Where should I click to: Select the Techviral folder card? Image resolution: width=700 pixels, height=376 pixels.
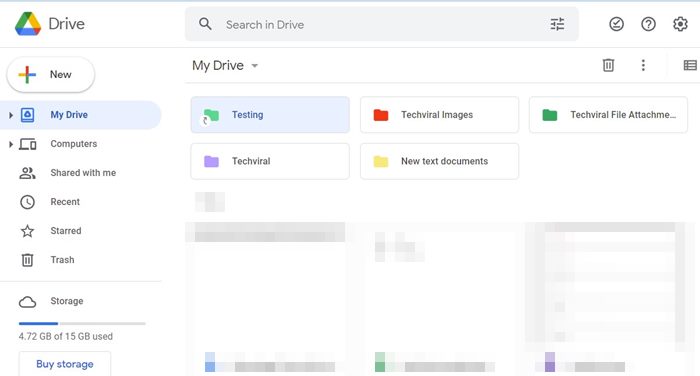coord(270,161)
